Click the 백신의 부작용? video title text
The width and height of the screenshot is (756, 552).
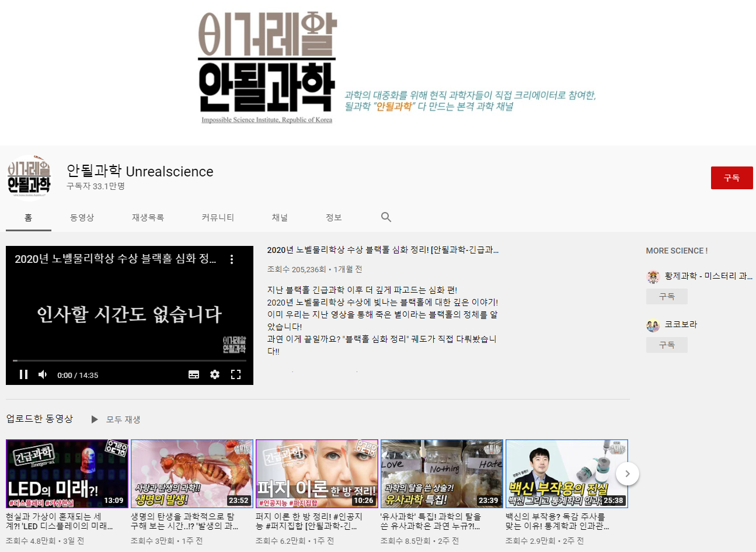point(558,522)
